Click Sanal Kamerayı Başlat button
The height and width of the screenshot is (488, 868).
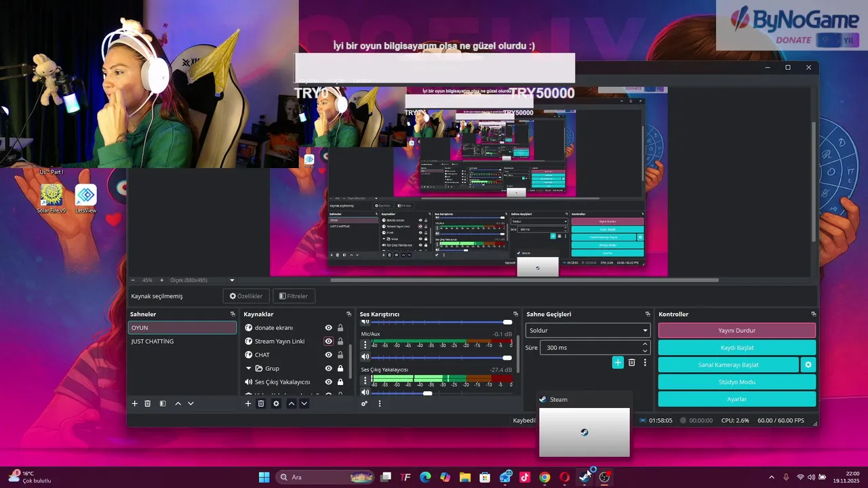point(728,365)
